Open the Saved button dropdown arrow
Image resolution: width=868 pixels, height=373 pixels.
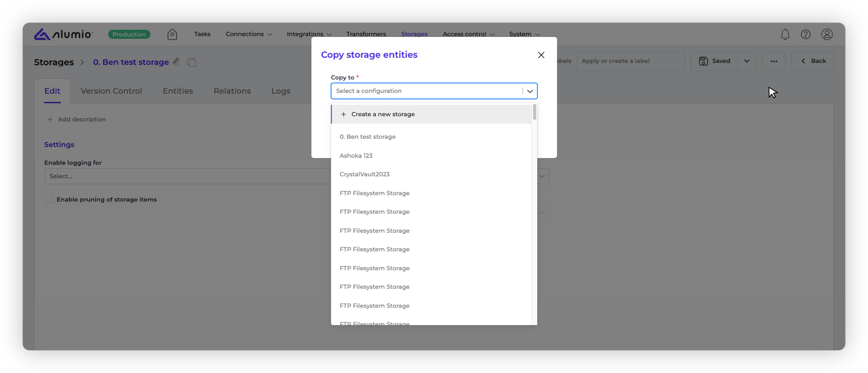pos(747,61)
